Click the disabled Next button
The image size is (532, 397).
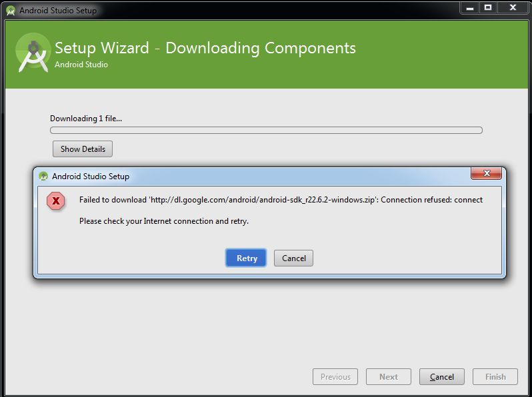[x=389, y=376]
